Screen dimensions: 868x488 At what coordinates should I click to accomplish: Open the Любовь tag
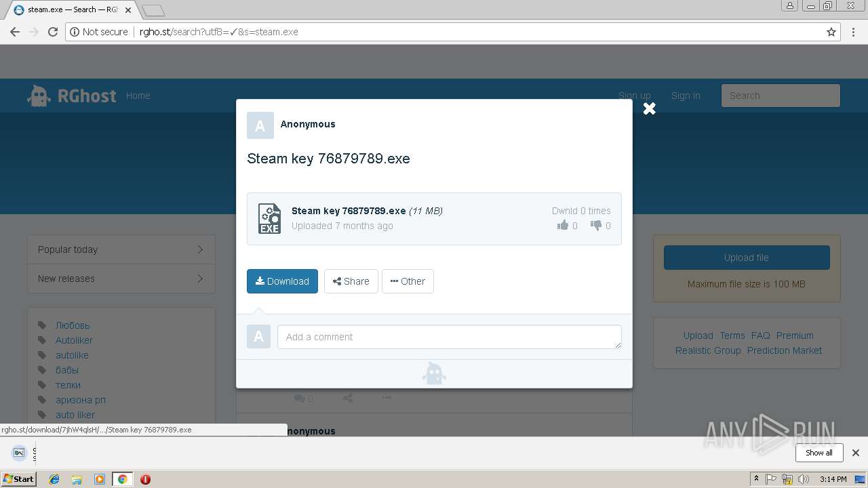[73, 325]
